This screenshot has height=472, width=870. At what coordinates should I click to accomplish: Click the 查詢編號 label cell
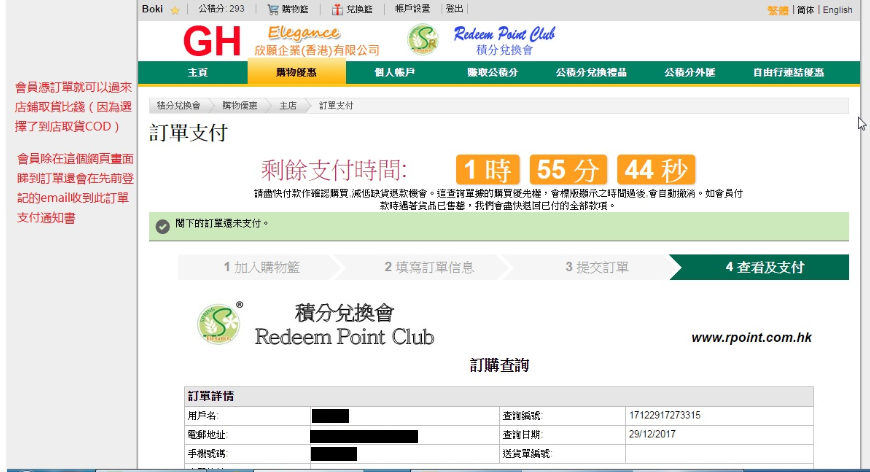(x=562, y=415)
